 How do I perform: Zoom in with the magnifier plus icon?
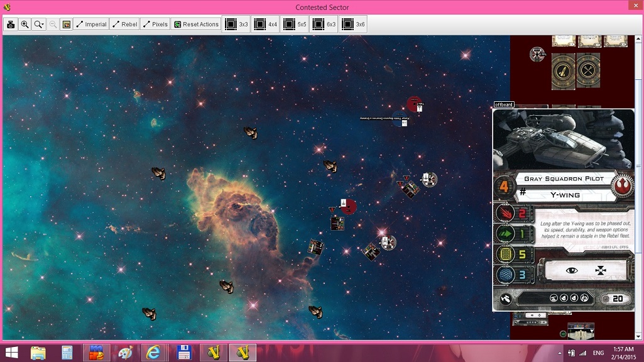(x=25, y=25)
